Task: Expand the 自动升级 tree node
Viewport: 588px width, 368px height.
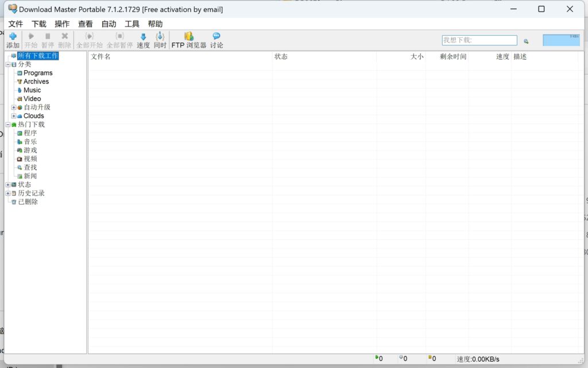Action: [14, 108]
